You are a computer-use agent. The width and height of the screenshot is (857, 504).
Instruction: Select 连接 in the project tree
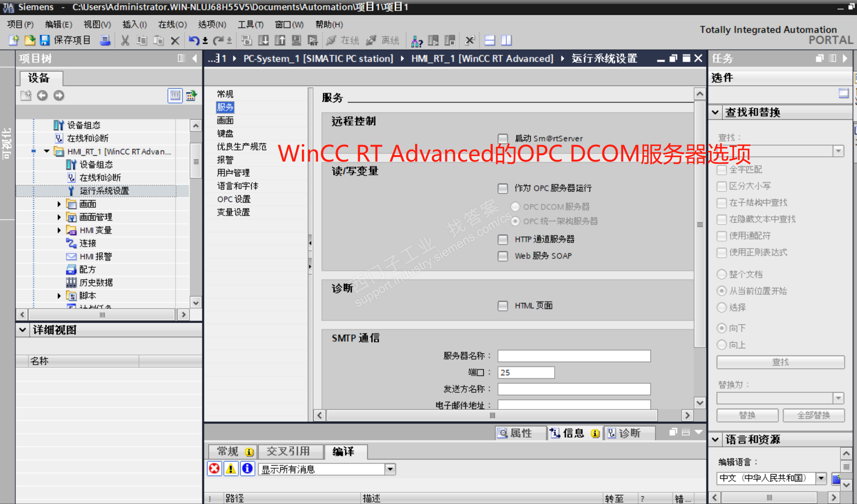87,243
